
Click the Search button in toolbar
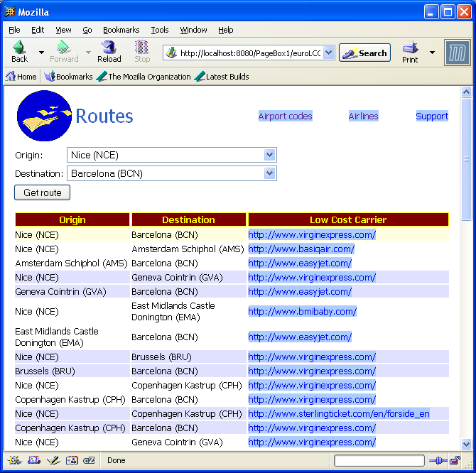click(x=364, y=53)
